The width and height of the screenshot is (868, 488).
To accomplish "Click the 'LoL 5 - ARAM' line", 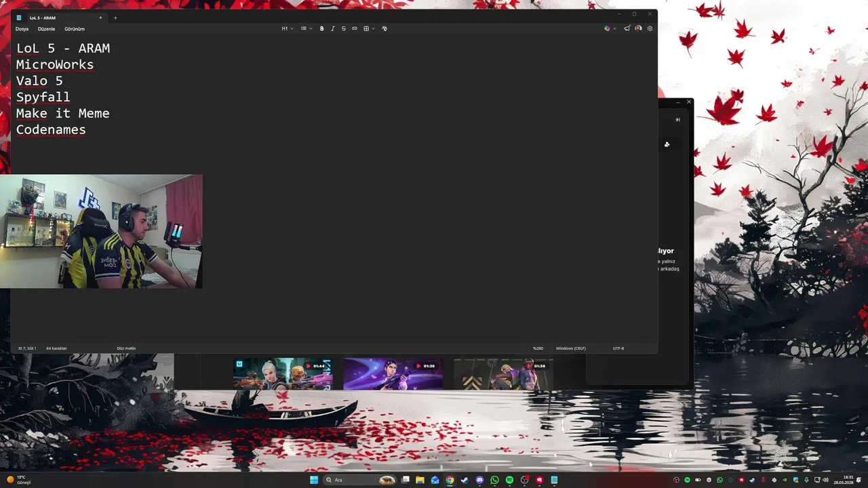I will pyautogui.click(x=63, y=48).
